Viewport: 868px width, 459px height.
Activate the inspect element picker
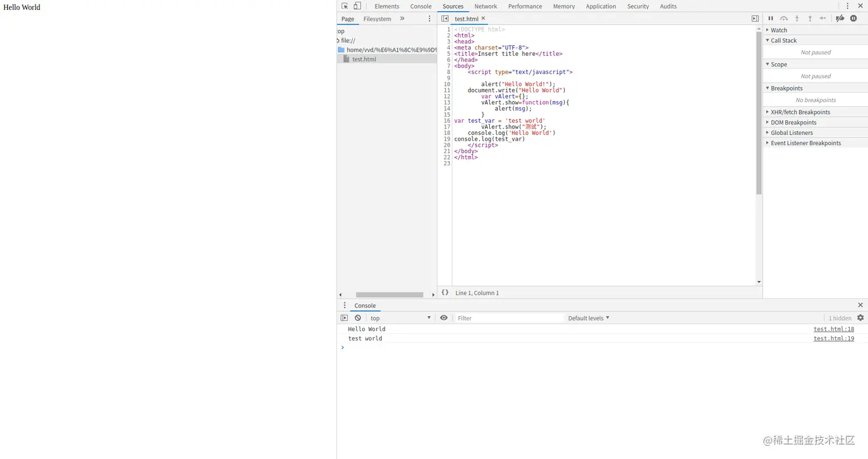pos(344,6)
